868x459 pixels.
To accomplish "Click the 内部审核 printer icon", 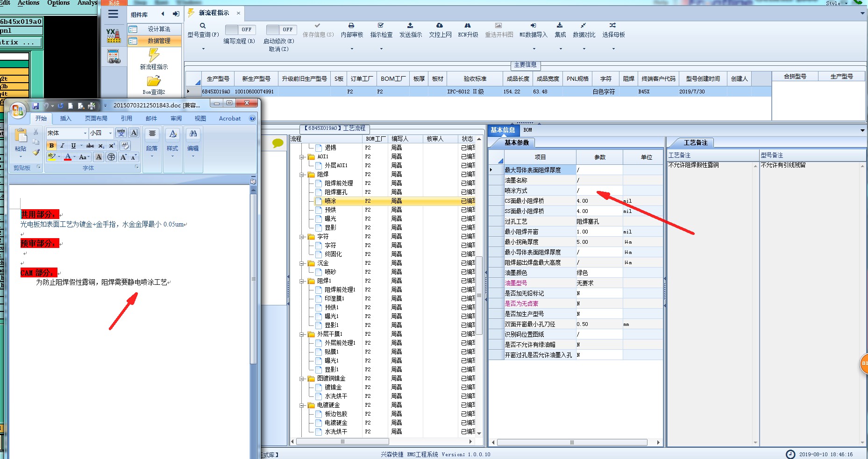I will tap(351, 26).
